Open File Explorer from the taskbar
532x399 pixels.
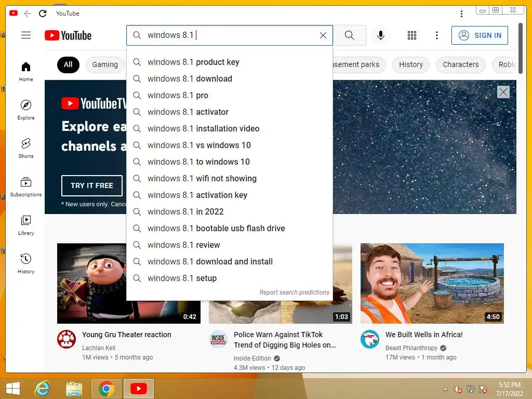point(74,389)
